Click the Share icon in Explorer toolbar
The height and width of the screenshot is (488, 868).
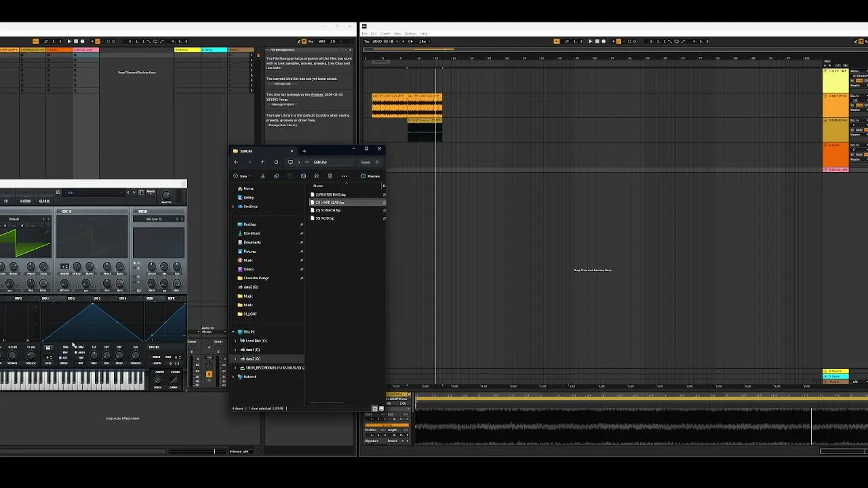tap(317, 176)
